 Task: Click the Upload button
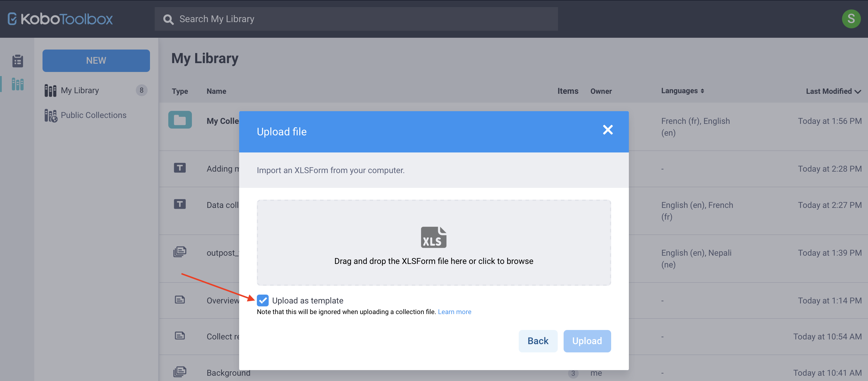[587, 341]
